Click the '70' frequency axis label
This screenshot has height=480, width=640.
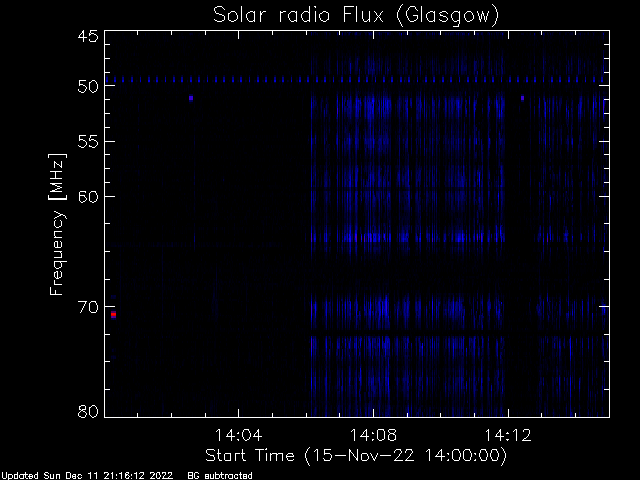[x=88, y=307]
